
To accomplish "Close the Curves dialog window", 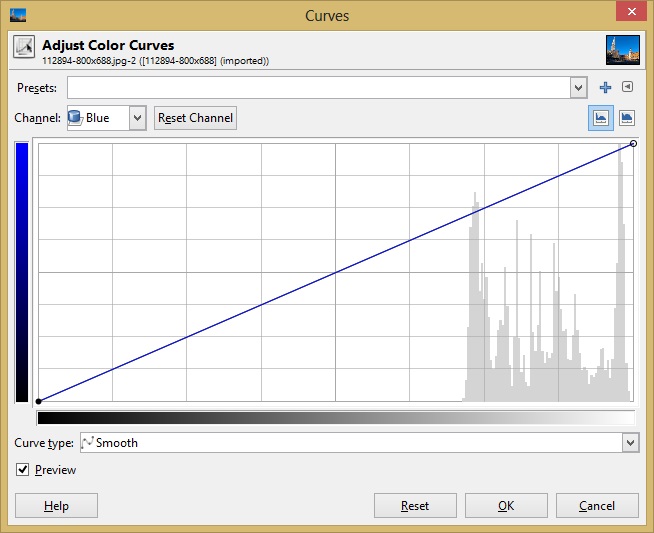I will [626, 13].
